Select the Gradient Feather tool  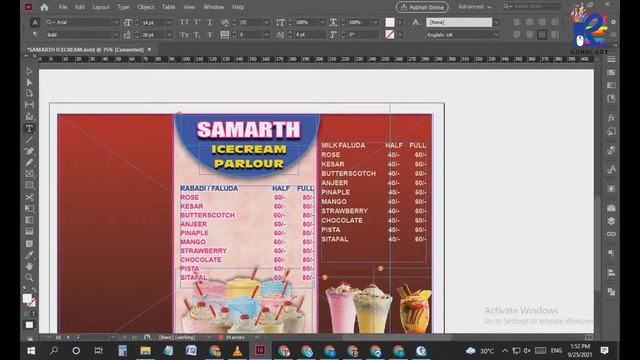point(29,231)
